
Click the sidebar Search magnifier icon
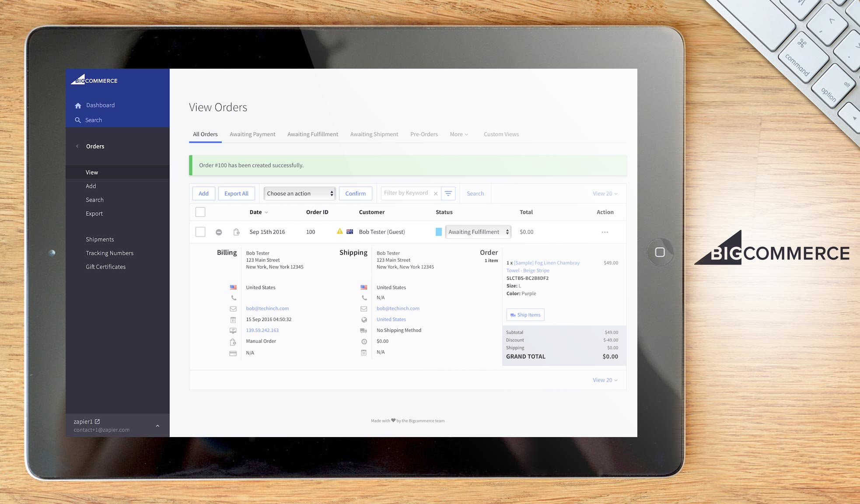pyautogui.click(x=78, y=120)
